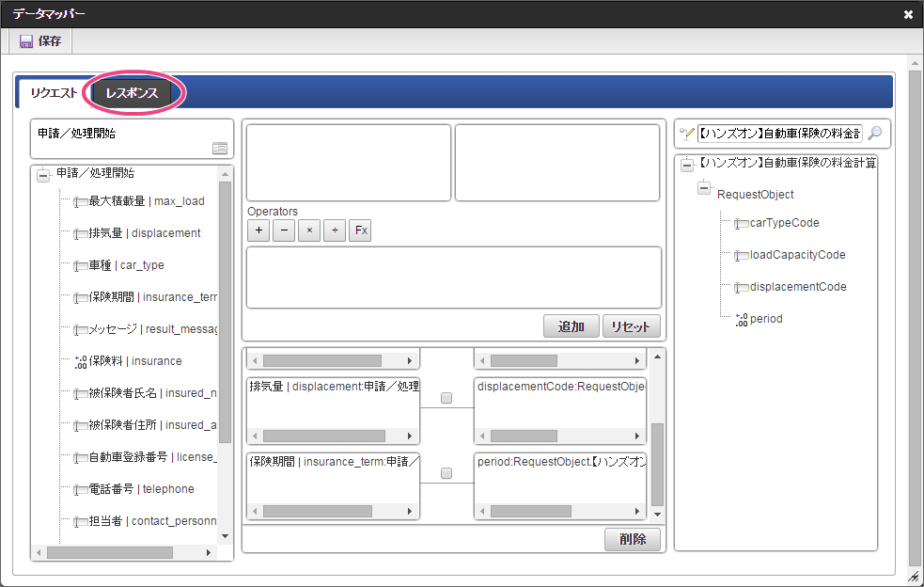Select the field icon for 排気量 | displacement

(81, 234)
